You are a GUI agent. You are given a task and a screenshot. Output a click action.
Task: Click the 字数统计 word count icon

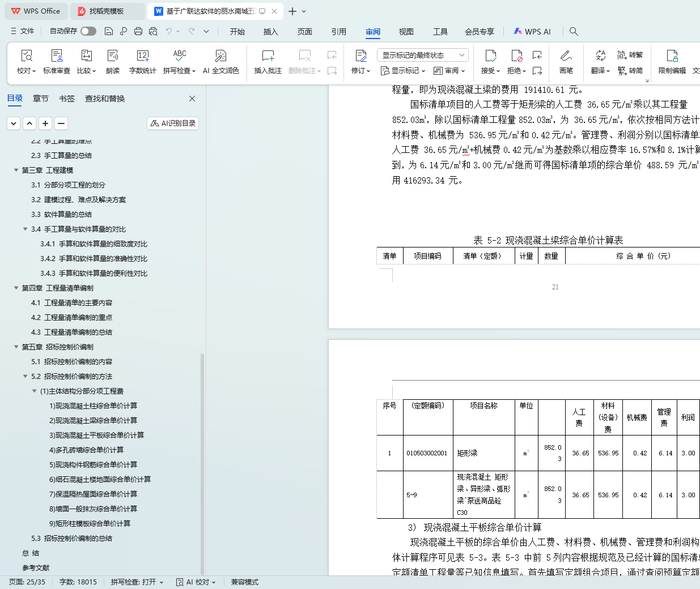click(142, 56)
